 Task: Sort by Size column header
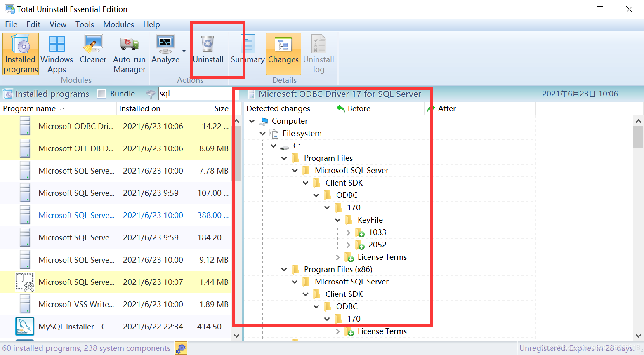pyautogui.click(x=210, y=108)
